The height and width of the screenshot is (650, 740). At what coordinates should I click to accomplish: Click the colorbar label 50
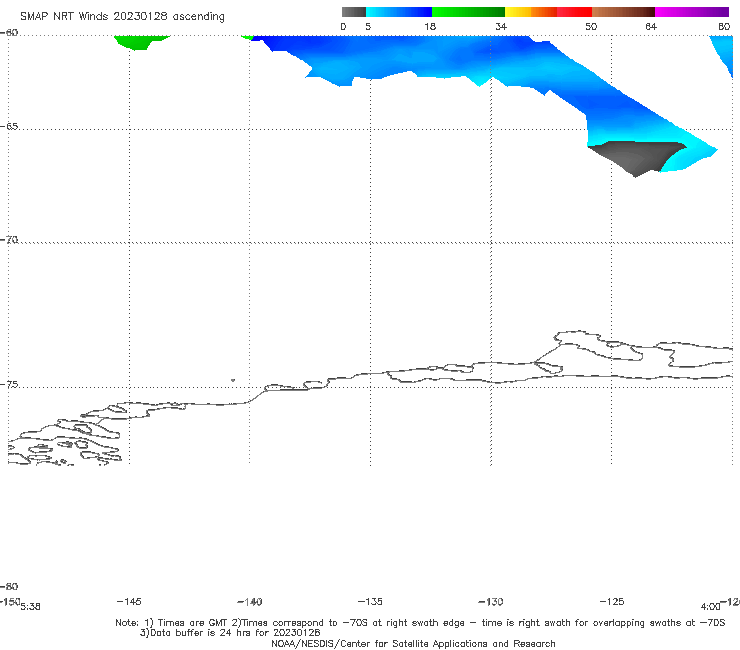click(591, 26)
